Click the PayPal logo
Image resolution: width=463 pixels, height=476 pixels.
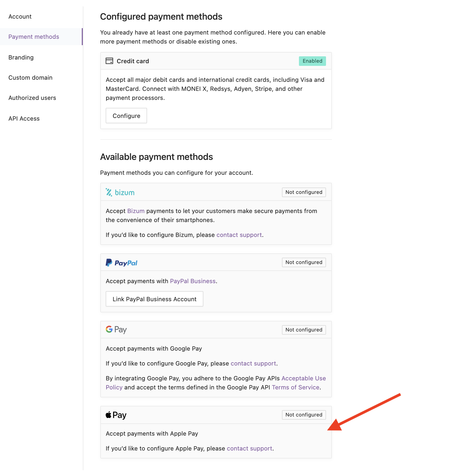122,263
